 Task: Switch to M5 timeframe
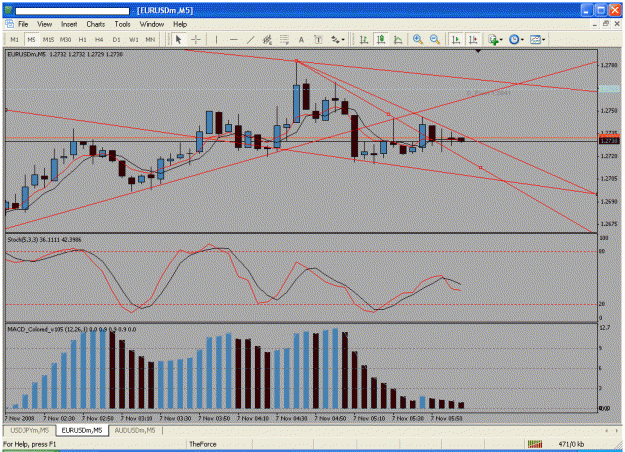[x=31, y=39]
